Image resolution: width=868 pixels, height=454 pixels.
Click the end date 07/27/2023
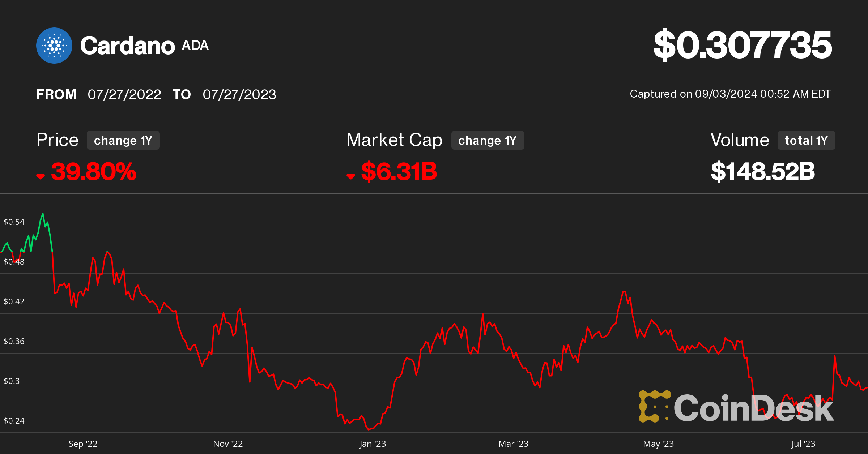point(239,94)
